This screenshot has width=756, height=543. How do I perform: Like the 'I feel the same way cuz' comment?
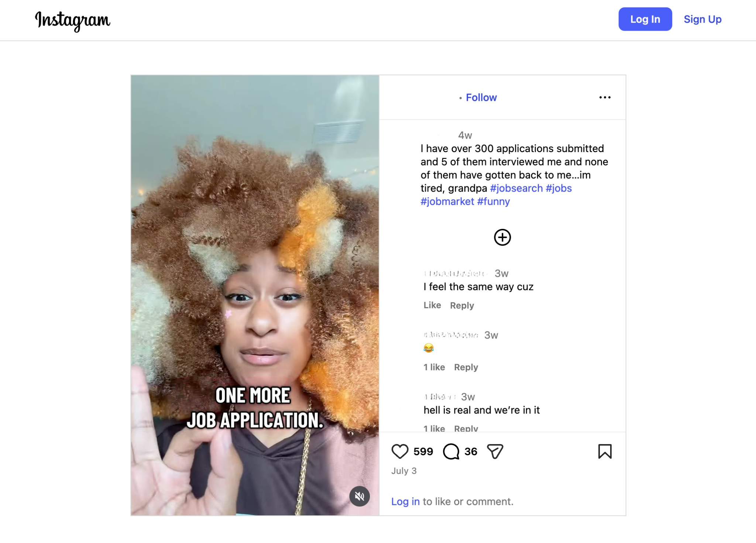coord(432,305)
